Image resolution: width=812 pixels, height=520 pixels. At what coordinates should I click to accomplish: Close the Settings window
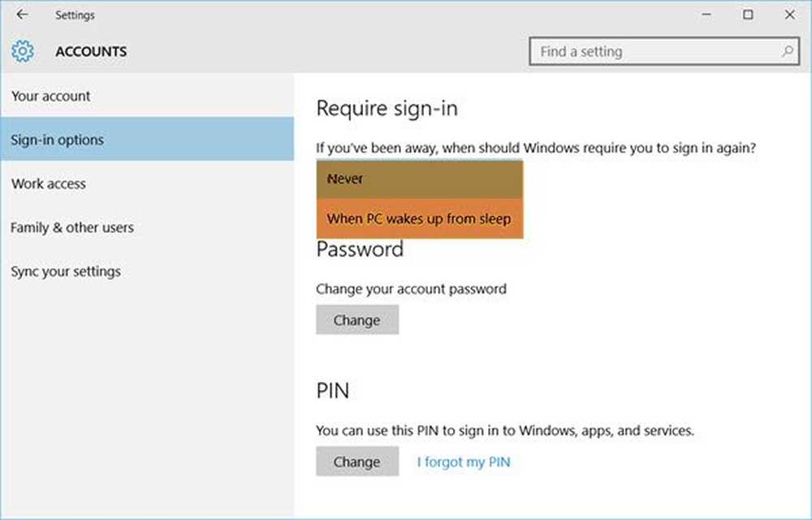click(x=790, y=15)
